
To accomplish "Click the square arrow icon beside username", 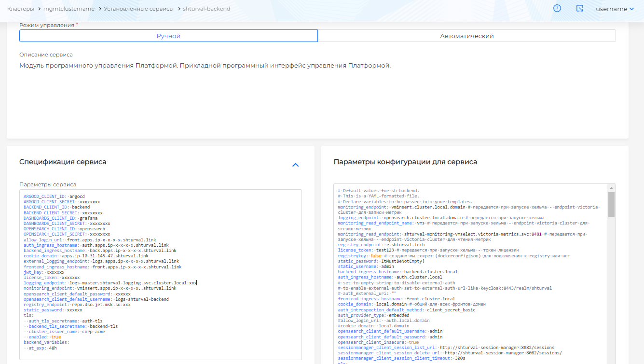I will pos(580,9).
